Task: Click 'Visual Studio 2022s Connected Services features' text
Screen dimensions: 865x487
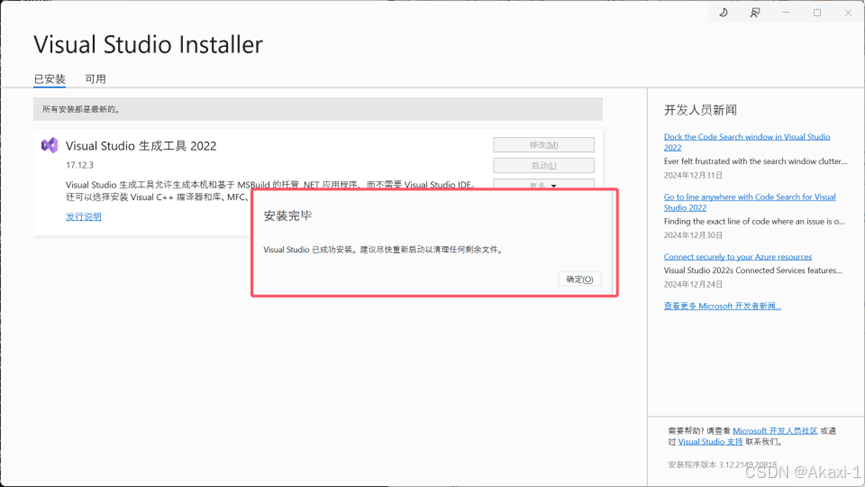Action: click(753, 271)
